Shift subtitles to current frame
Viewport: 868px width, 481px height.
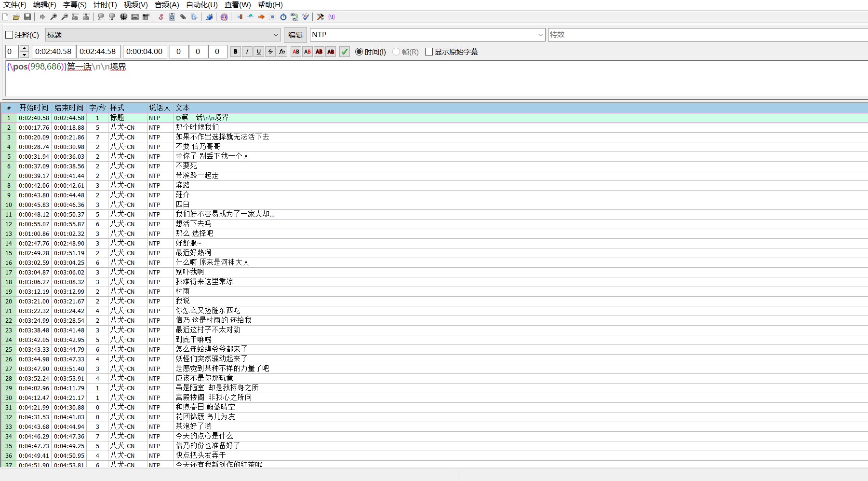(146, 17)
